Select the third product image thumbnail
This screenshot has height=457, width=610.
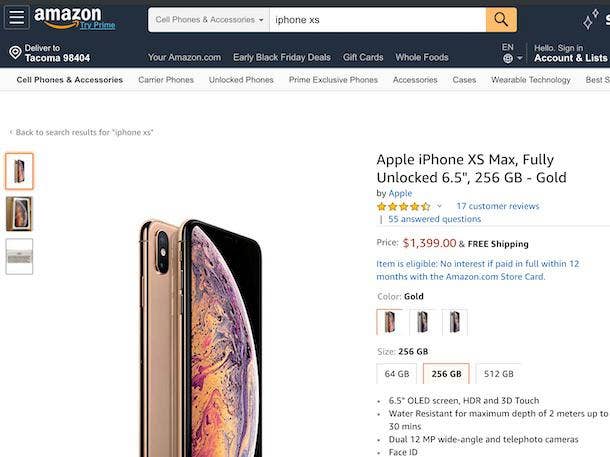coord(19,256)
